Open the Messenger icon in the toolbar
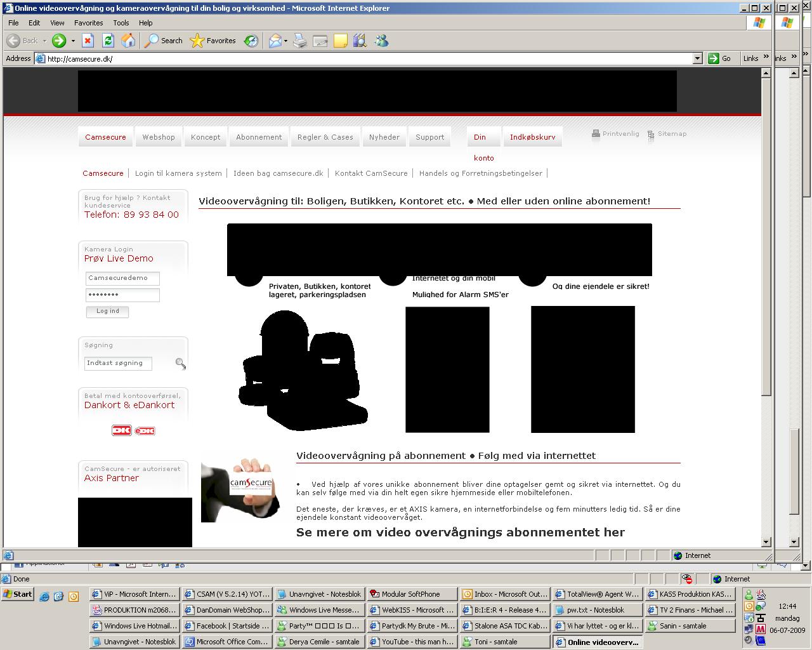 [x=381, y=41]
